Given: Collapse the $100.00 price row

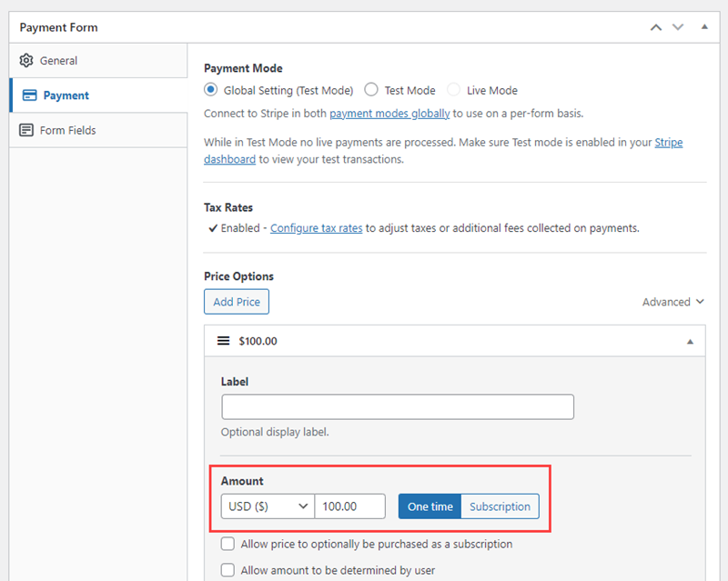Looking at the screenshot, I should pos(690,342).
